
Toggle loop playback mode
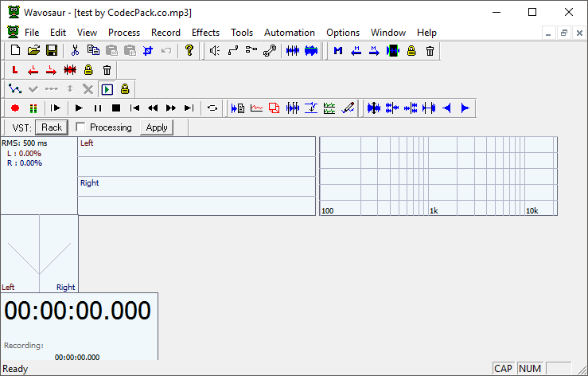[x=212, y=108]
